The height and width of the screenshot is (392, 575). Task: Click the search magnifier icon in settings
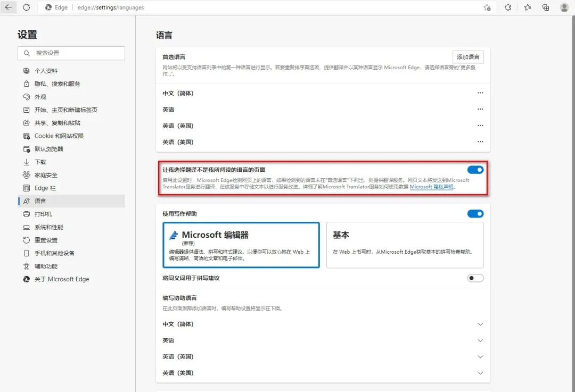coord(27,53)
